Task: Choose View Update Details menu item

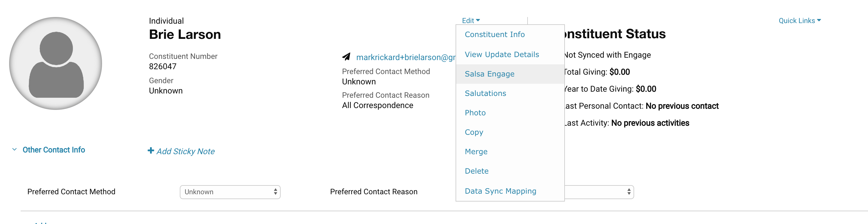Action: click(x=501, y=55)
